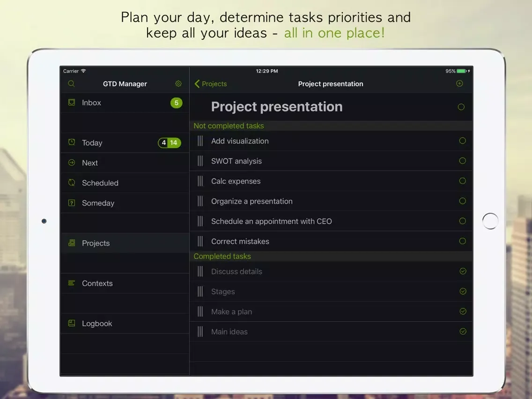Open completed task Main ideas
This screenshot has width=532, height=399.
[331, 332]
